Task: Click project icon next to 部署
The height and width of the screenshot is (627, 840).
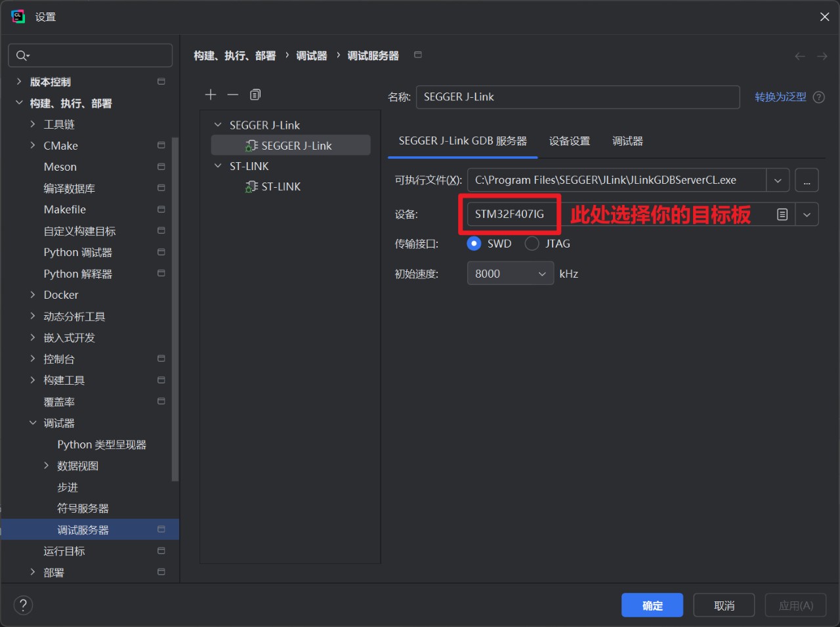Action: (161, 572)
